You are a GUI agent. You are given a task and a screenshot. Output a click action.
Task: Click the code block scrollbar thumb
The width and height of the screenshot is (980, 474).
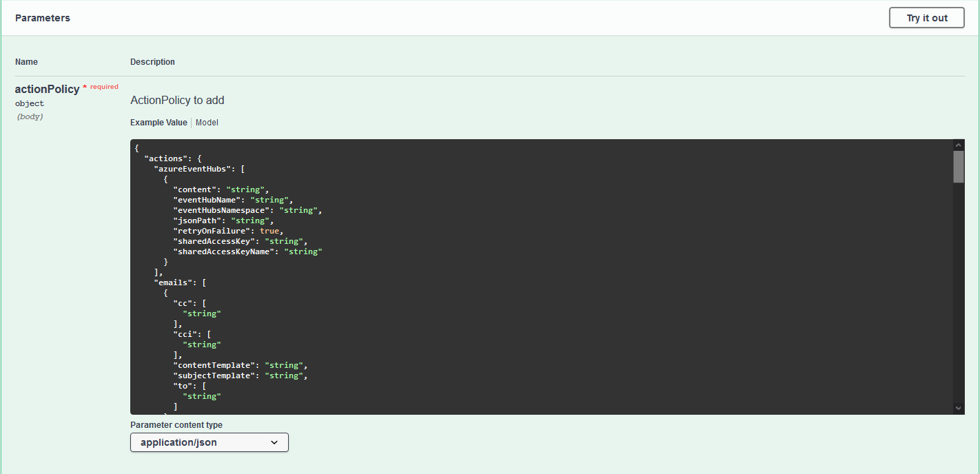click(959, 167)
